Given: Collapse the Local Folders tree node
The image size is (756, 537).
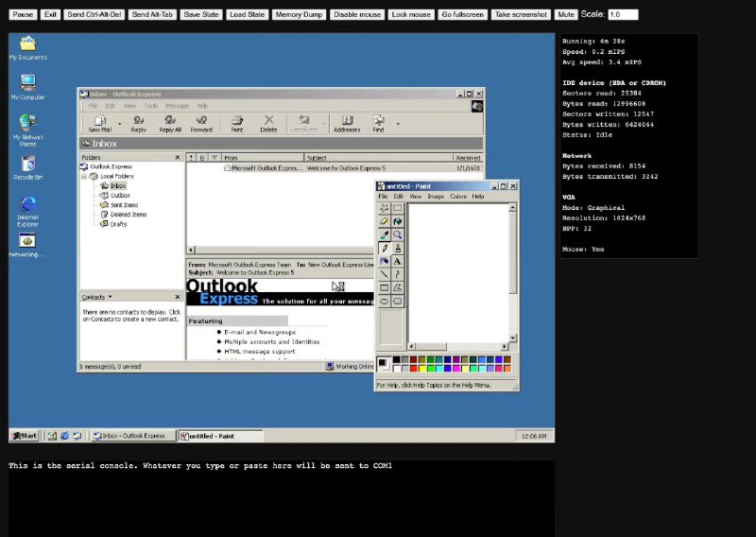Looking at the screenshot, I should coord(84,177).
